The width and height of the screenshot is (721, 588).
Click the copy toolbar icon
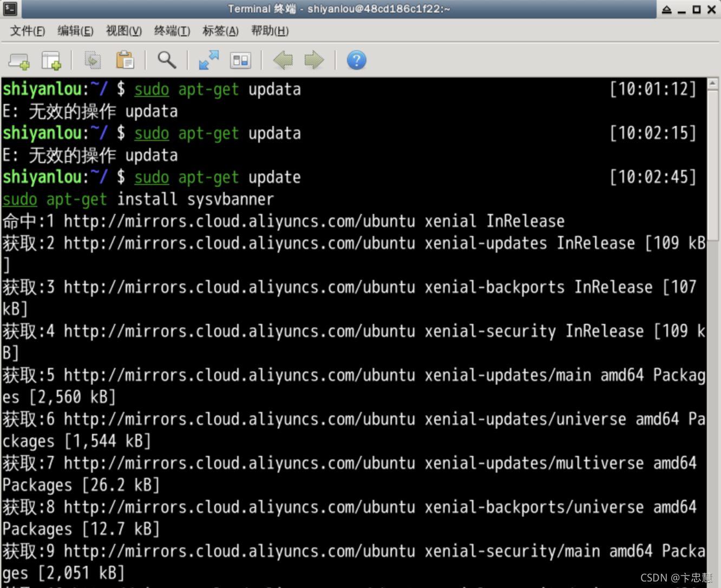coord(93,61)
